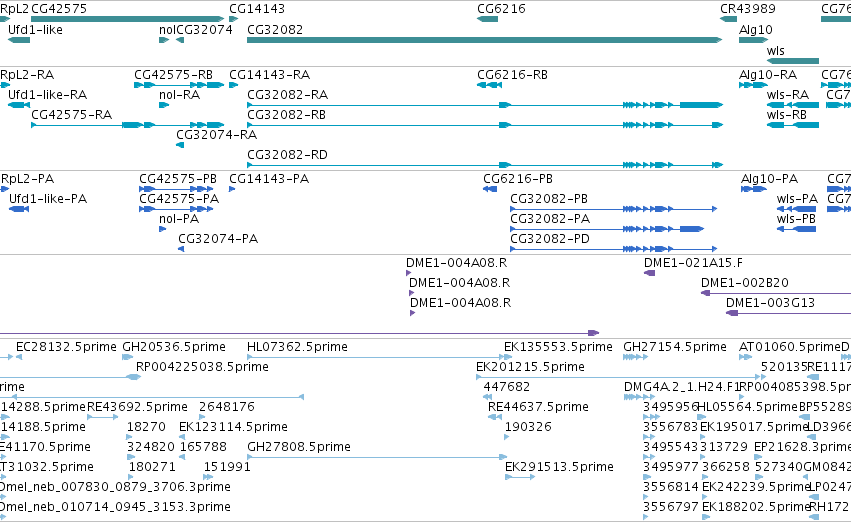
Task: Select the CG14143 gene name
Action: tap(257, 9)
